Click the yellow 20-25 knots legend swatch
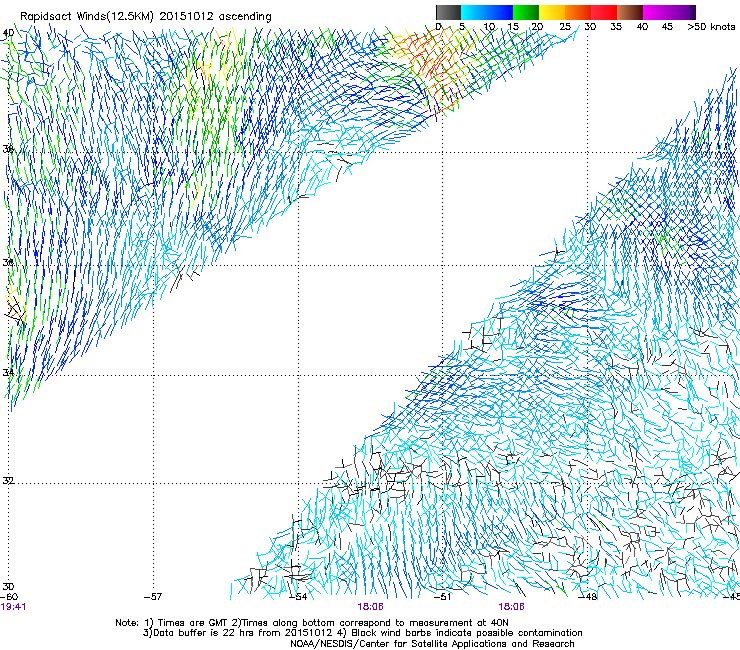 (x=552, y=12)
